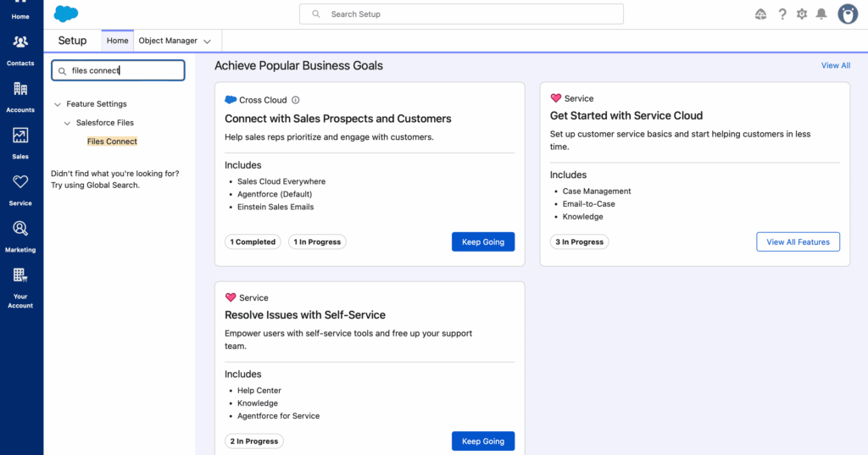Screen dimensions: 868x455
Task: Open the Setup gear menu
Action: tap(802, 14)
